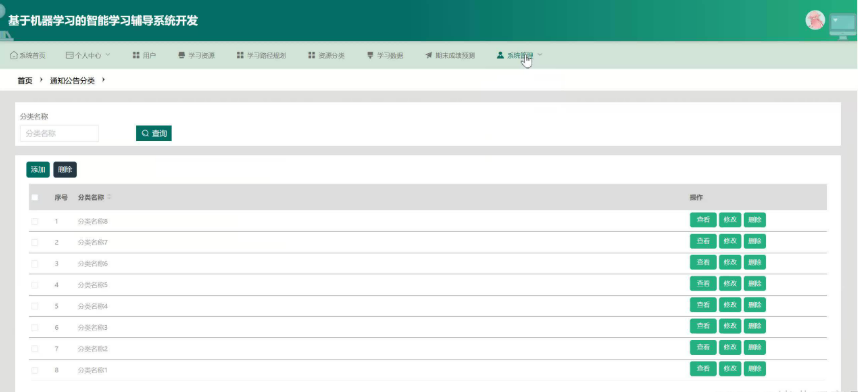858x392 pixels.
Task: Tick the checkbox for row 分类名称5
Action: coord(35,285)
